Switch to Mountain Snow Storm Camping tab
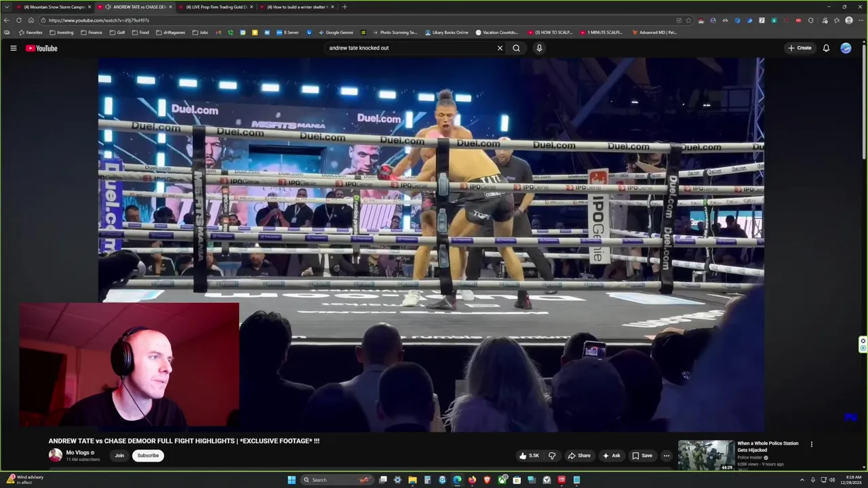 tap(53, 7)
